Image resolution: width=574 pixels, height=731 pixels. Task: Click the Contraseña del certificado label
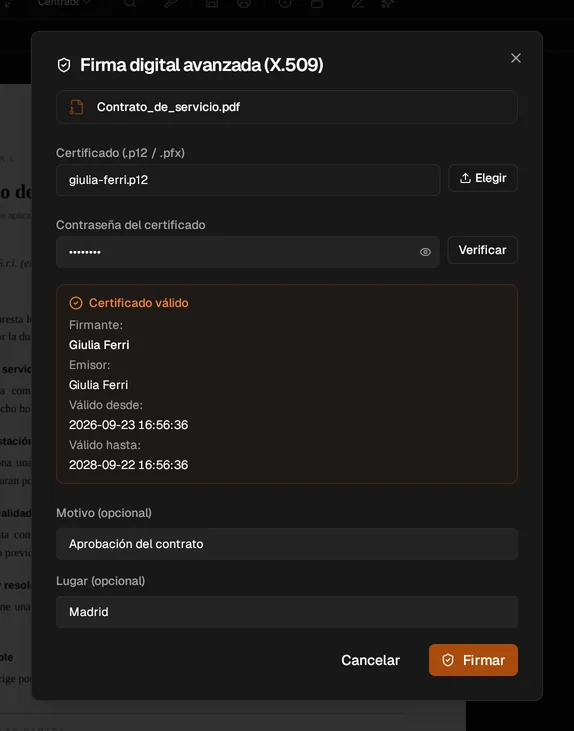coord(131,225)
